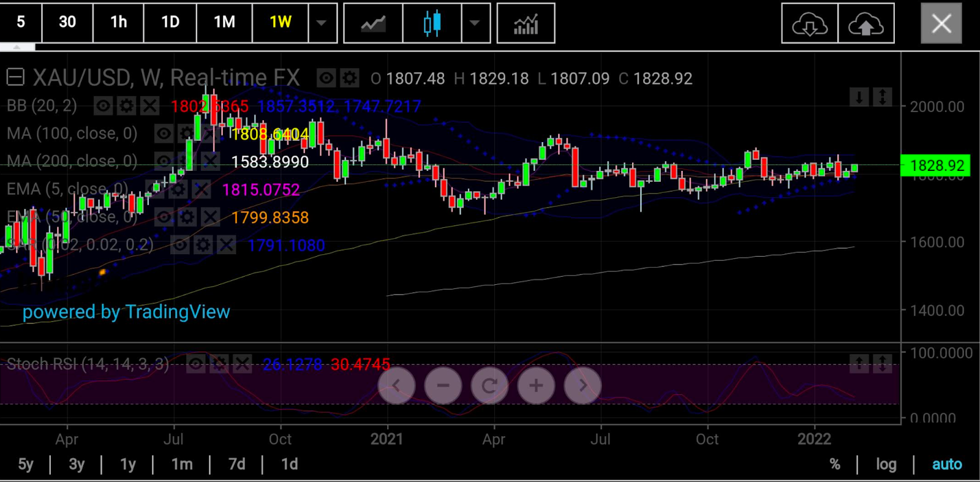
Task: Set date range to 1m
Action: pyautogui.click(x=182, y=464)
